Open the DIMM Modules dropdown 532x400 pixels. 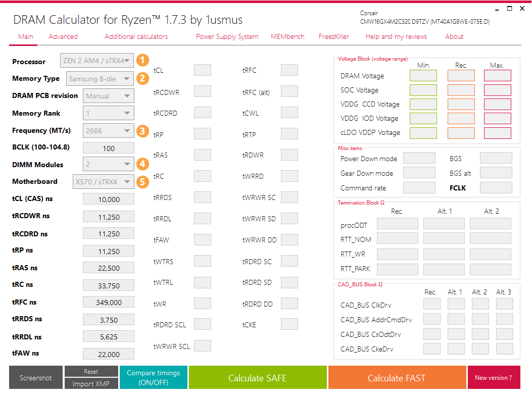108,165
